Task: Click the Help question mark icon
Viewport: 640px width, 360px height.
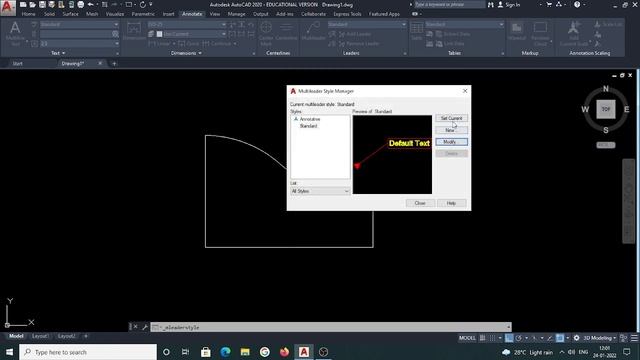Action: tap(577, 4)
